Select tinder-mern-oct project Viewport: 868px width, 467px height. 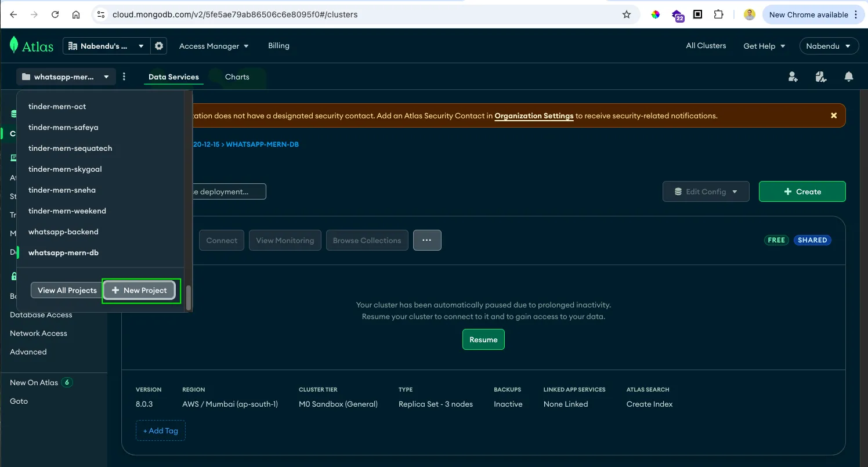[101, 107]
